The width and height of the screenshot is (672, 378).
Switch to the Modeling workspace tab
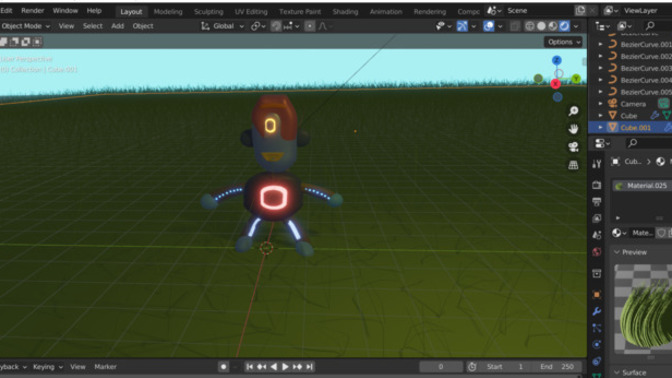tap(168, 12)
